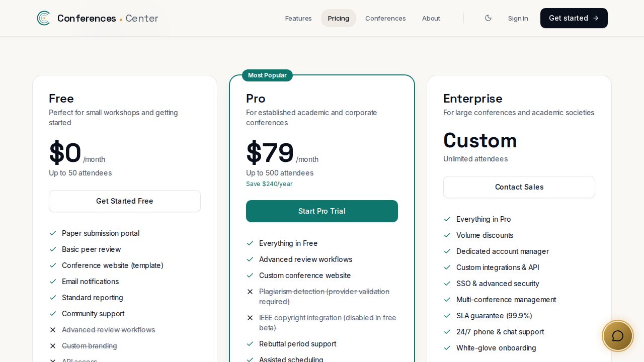The image size is (644, 362).
Task: Click checkmark beside 24/7 phone & chat support
Action: pyautogui.click(x=447, y=332)
